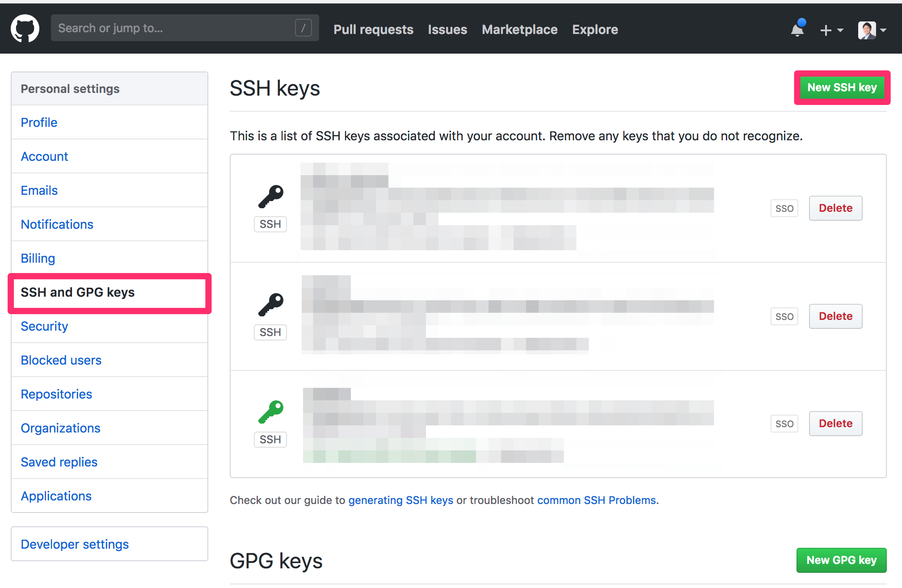Click the slash shortcut icon in search
The height and width of the screenshot is (588, 902).
(303, 28)
